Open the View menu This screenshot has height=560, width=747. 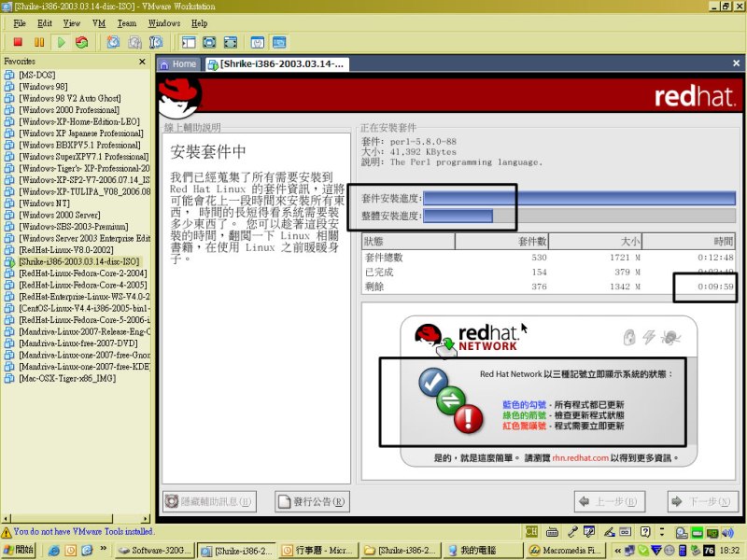pyautogui.click(x=72, y=22)
